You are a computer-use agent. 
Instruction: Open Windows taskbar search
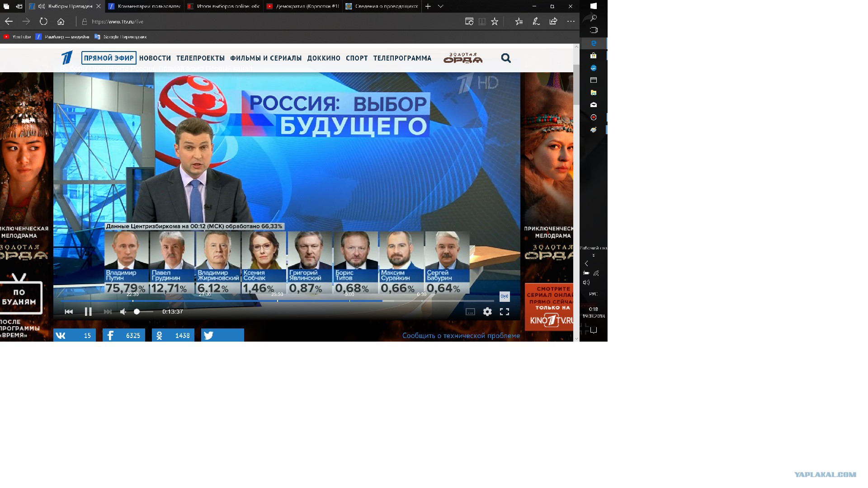point(594,18)
